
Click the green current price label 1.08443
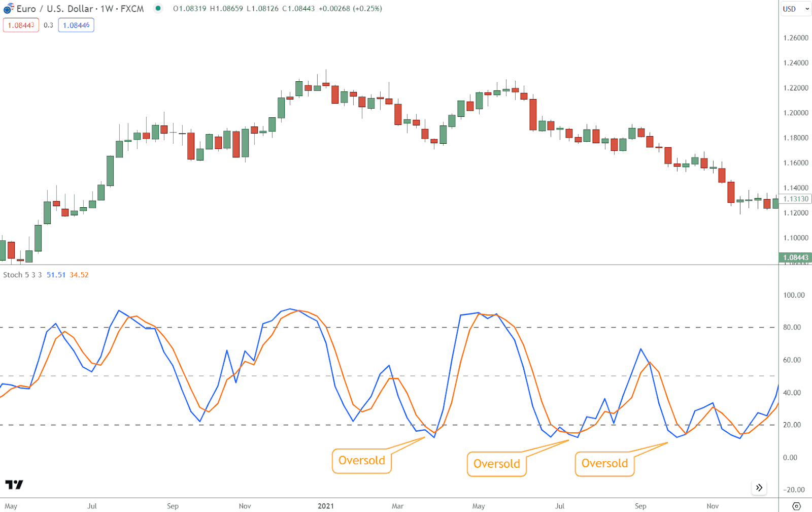coord(795,258)
